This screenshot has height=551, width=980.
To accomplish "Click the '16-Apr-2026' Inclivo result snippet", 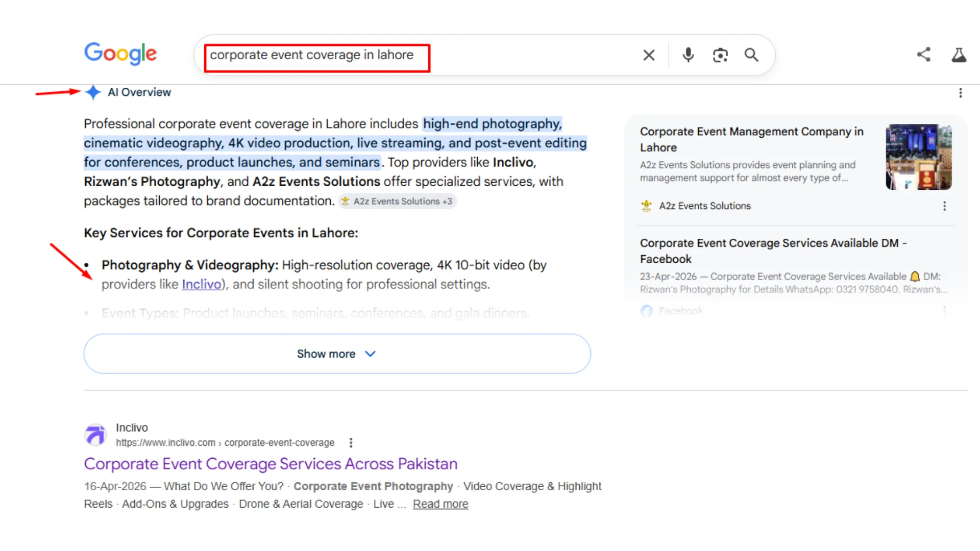I will tap(343, 495).
